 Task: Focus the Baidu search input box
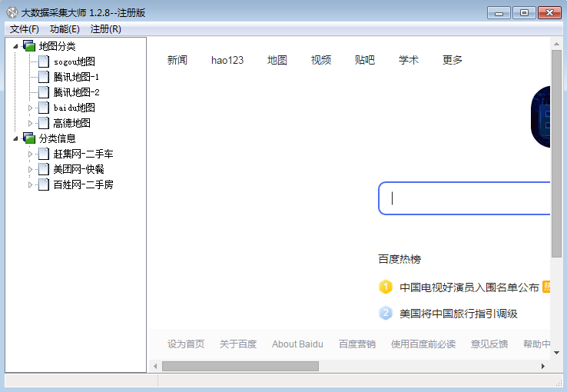click(x=464, y=198)
